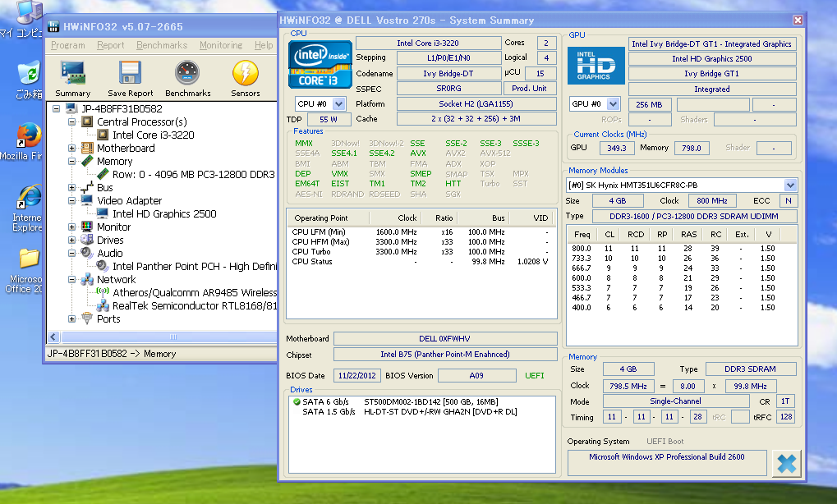Collapse the Central Processor(s) node
The image size is (837, 504).
tap(71, 121)
